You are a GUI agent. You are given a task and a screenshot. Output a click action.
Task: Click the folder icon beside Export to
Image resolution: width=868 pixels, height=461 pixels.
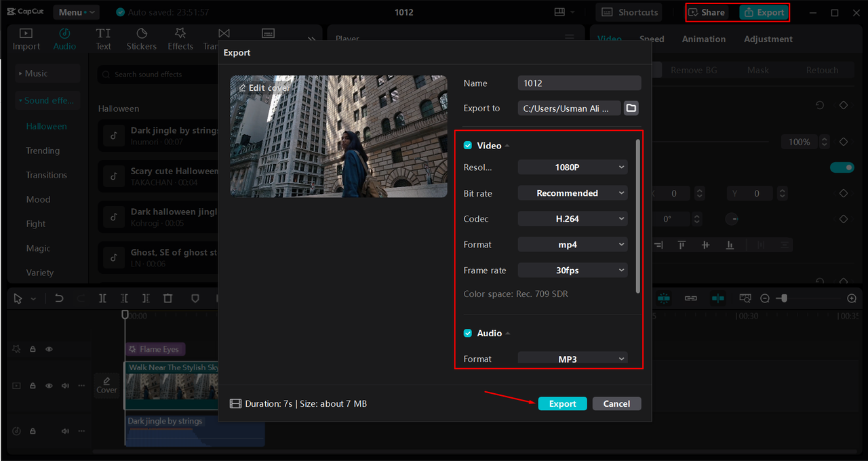[x=631, y=108]
